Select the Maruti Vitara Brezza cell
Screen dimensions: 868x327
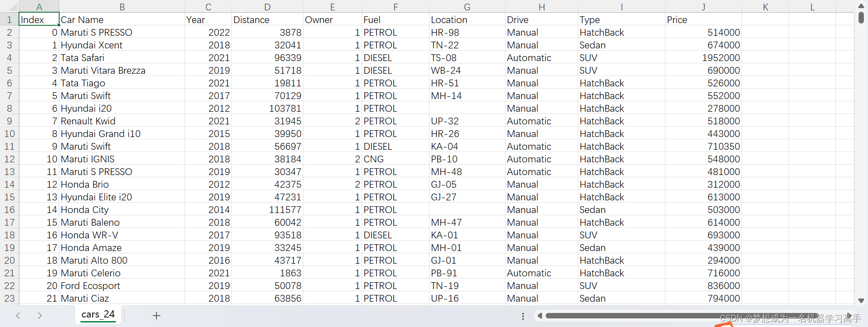point(122,71)
